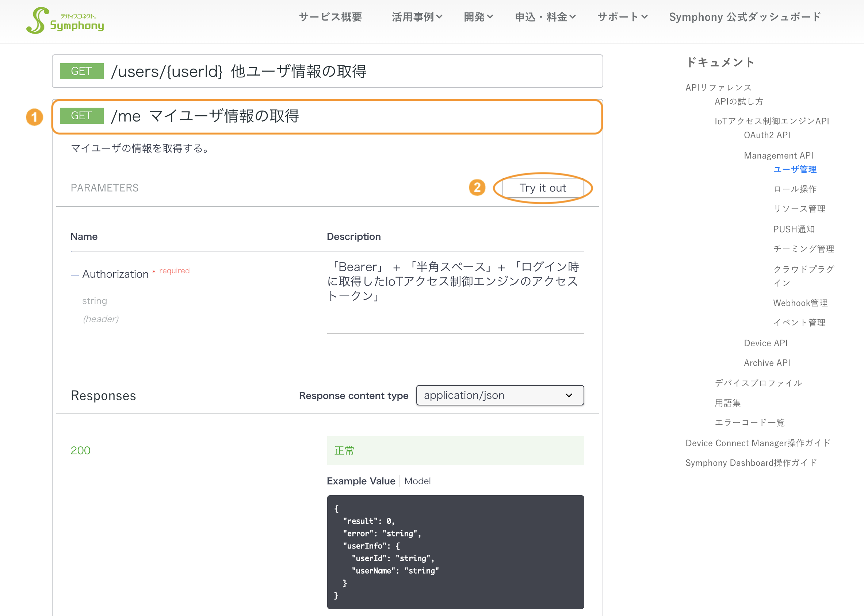Open エラーコード一覧 sidebar link
864x616 pixels.
point(749,423)
